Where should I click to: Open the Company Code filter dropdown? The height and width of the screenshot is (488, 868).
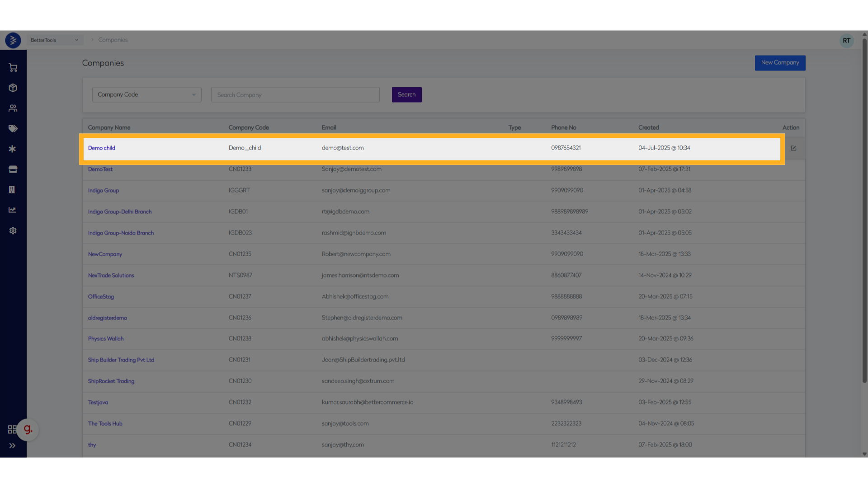click(x=146, y=95)
